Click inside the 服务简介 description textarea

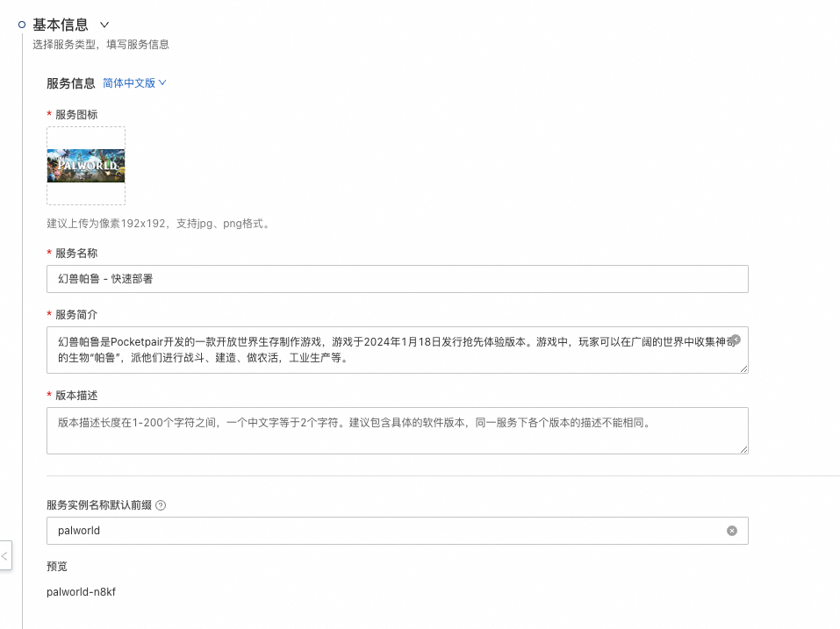[386, 349]
